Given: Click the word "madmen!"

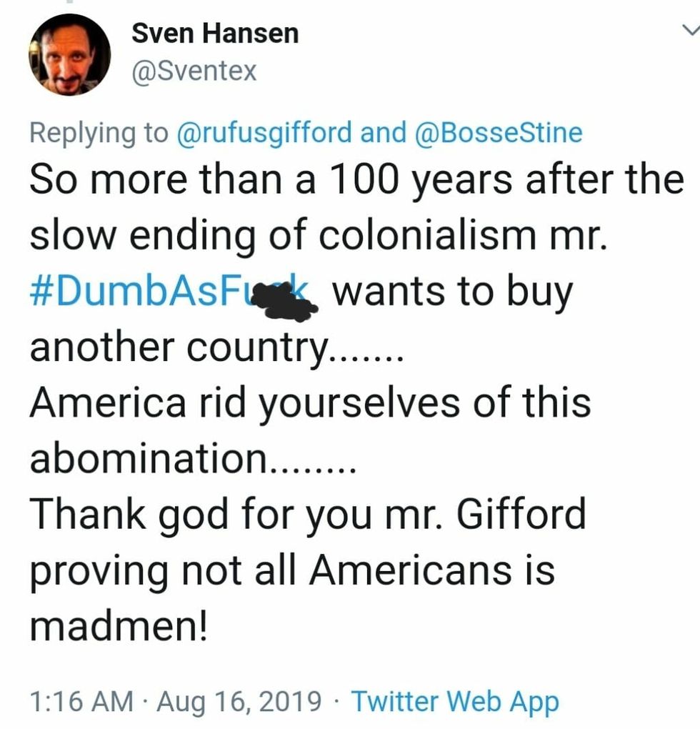Looking at the screenshot, I should (x=120, y=625).
